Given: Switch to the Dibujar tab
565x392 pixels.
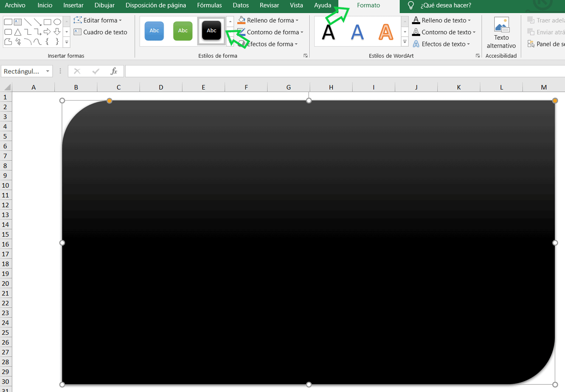Looking at the screenshot, I should point(104,6).
